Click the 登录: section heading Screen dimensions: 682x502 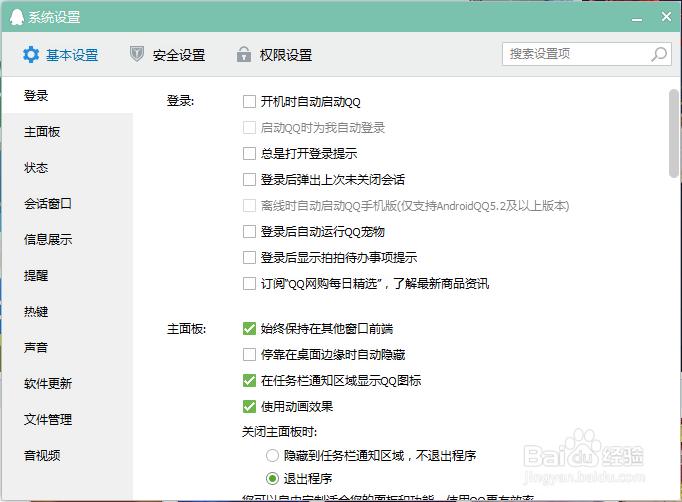[181, 101]
